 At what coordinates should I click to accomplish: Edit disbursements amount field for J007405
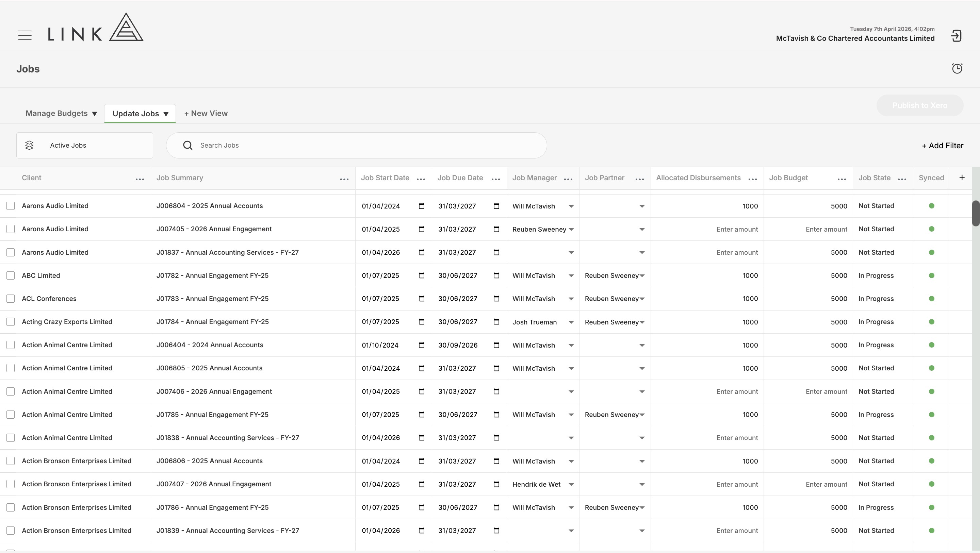(x=707, y=229)
